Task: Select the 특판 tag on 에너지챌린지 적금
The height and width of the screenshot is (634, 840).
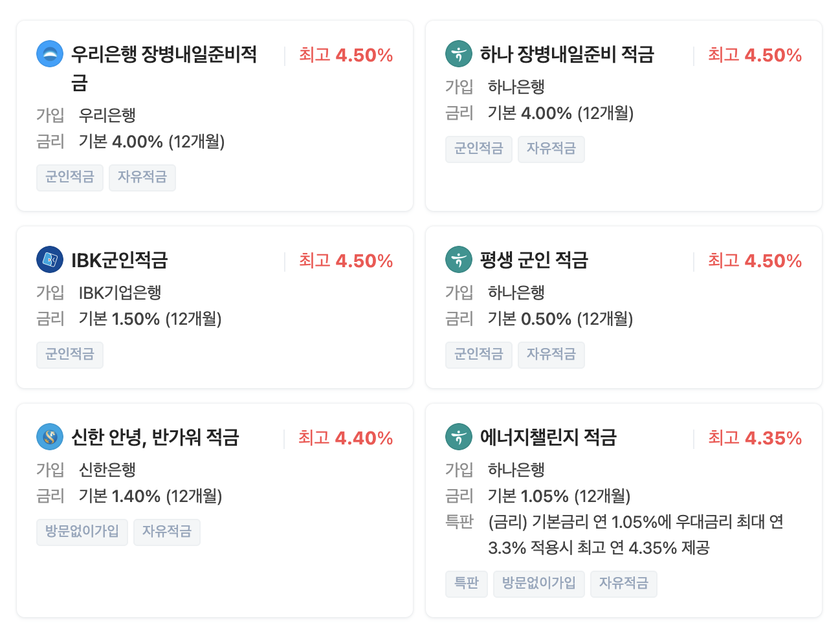Action: pos(466,583)
